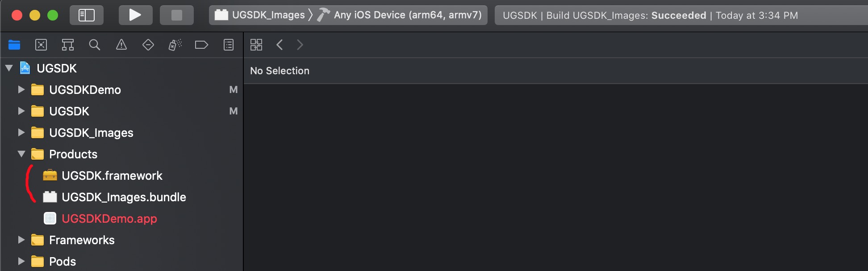Expand the Pods folder
This screenshot has width=868, height=271.
click(x=21, y=261)
